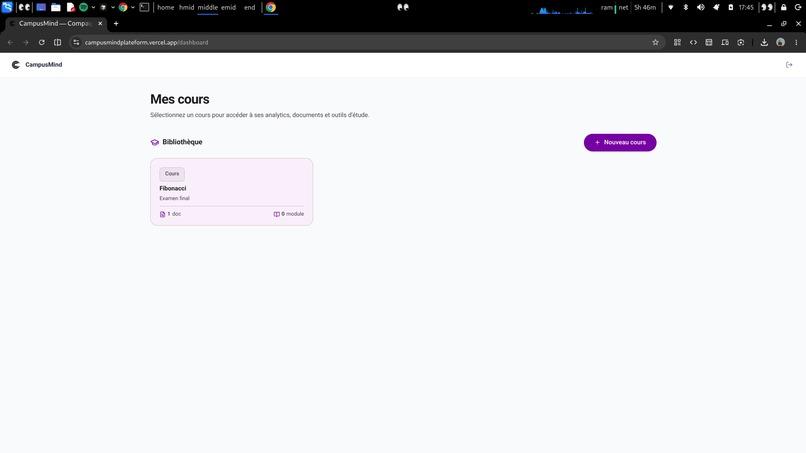Open the downloads icon in browser toolbar
The height and width of the screenshot is (453, 806).
click(764, 43)
